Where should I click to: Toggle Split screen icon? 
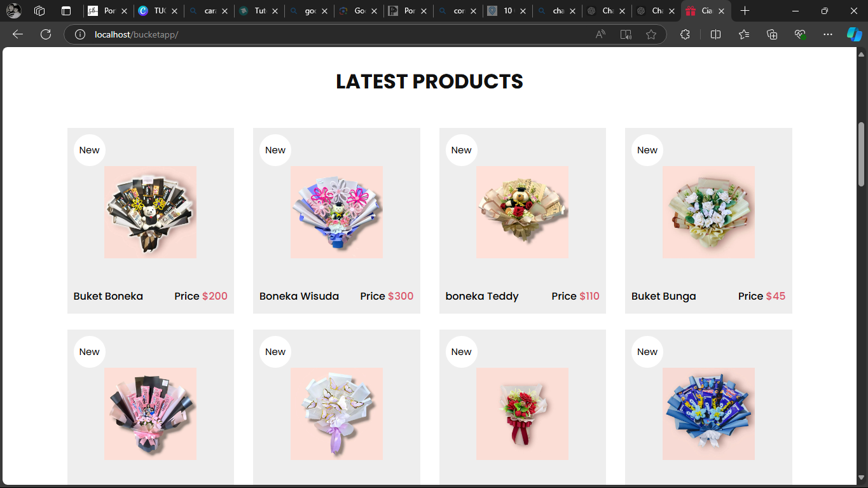tap(715, 34)
